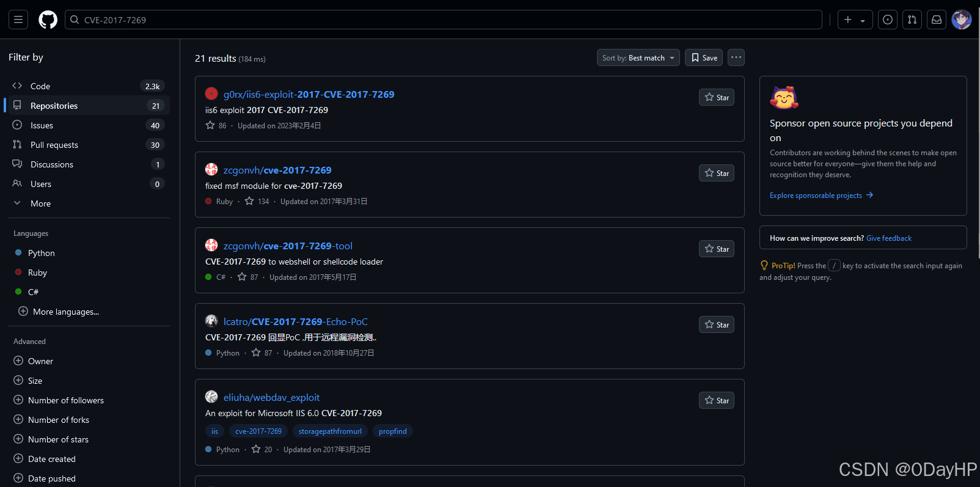
Task: Expand the More filter options
Action: point(89,203)
